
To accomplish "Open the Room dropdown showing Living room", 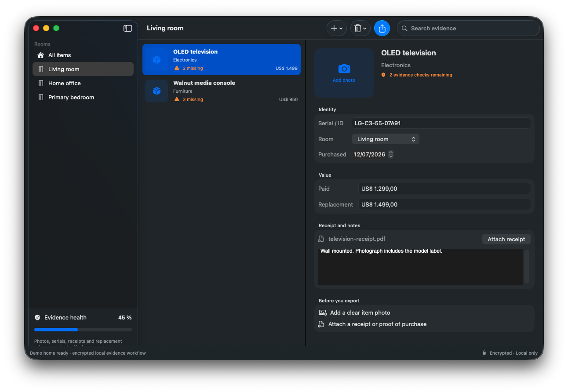I will pos(386,139).
